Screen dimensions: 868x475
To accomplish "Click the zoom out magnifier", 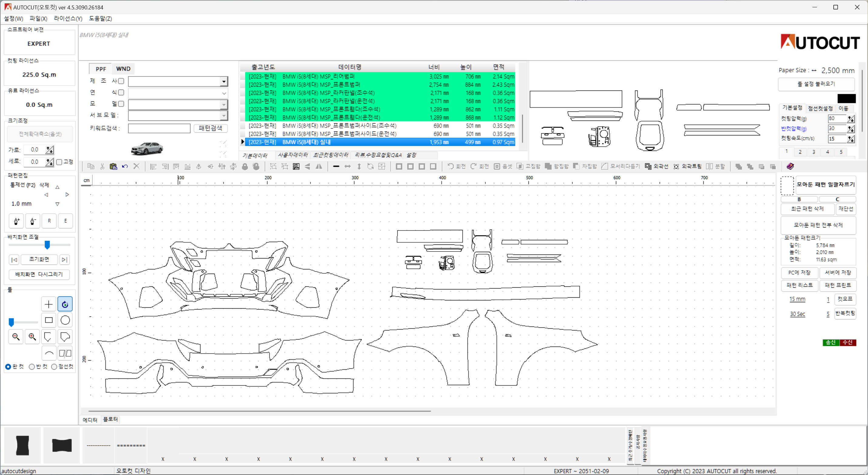I will pyautogui.click(x=16, y=337).
